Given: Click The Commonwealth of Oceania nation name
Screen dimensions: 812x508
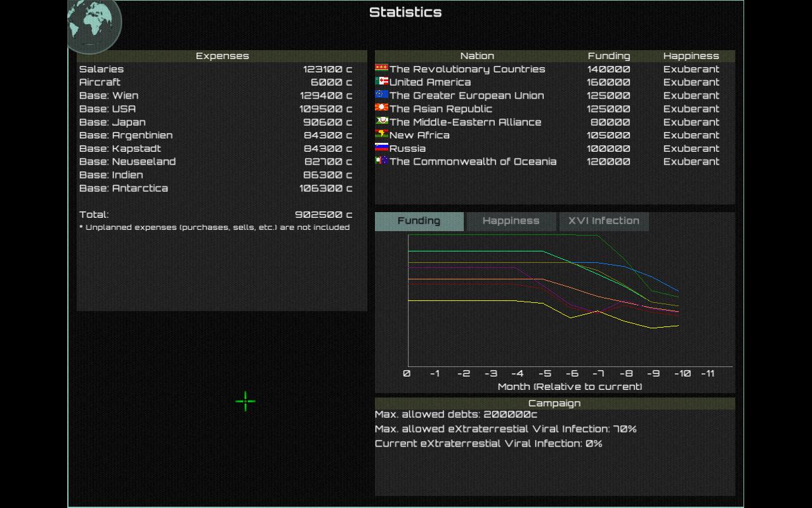Looking at the screenshot, I should point(473,161).
